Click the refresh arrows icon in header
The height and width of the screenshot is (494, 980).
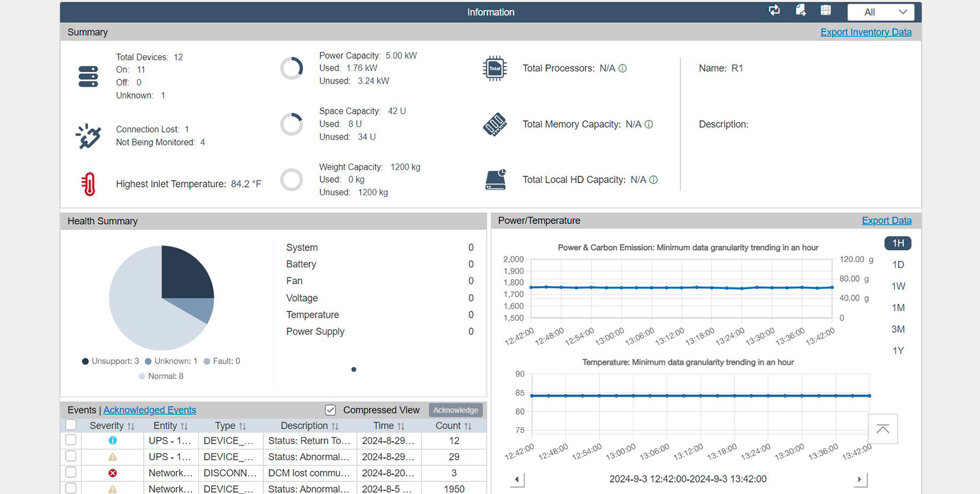[774, 10]
